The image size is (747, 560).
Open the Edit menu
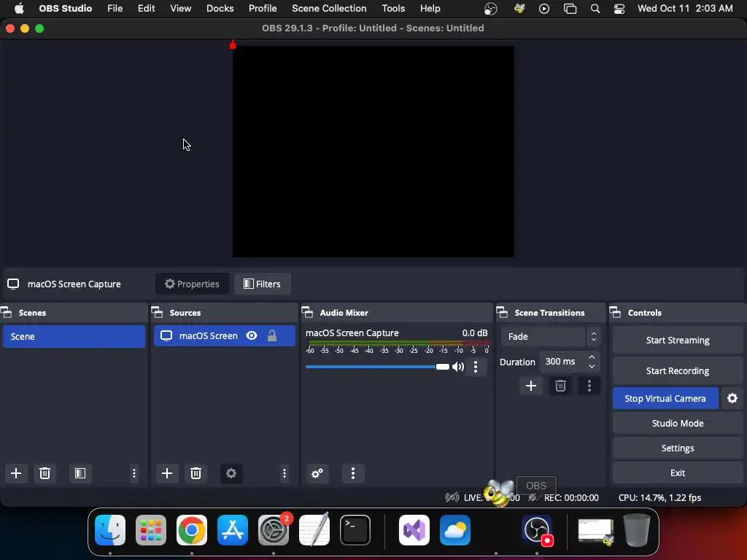click(146, 9)
